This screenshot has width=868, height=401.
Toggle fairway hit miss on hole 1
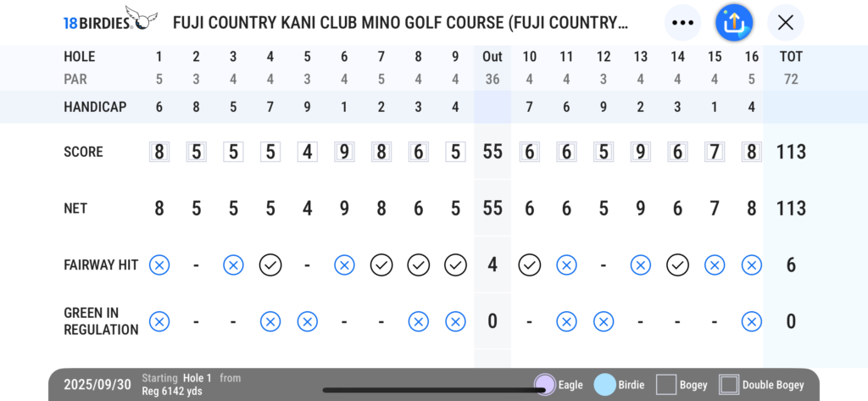(159, 265)
